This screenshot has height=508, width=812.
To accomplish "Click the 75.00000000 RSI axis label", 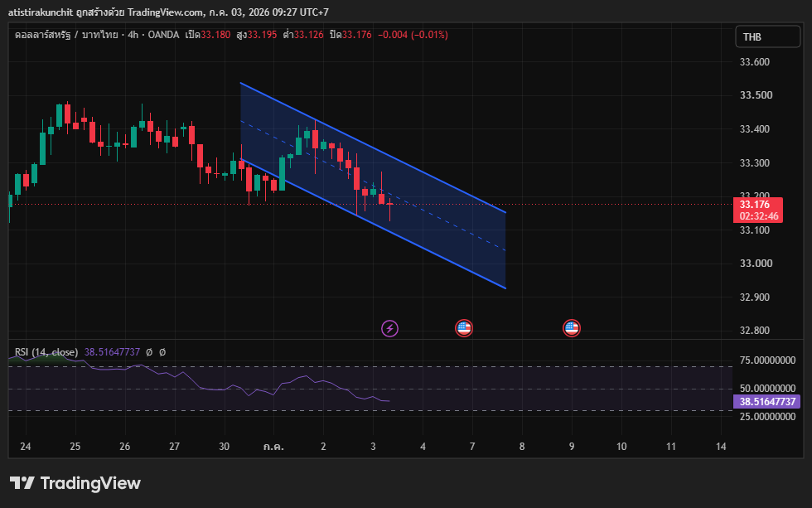I will pos(767,360).
